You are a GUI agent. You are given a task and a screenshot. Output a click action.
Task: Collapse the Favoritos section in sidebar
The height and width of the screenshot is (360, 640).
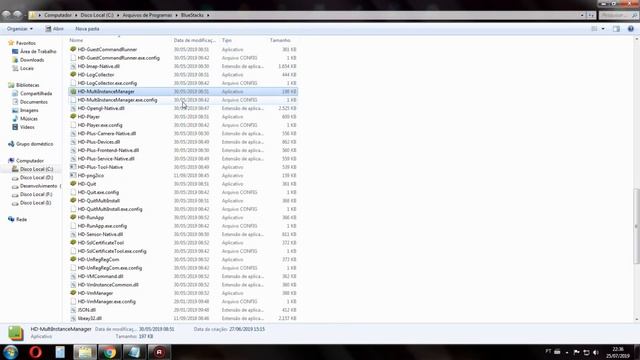click(x=26, y=43)
